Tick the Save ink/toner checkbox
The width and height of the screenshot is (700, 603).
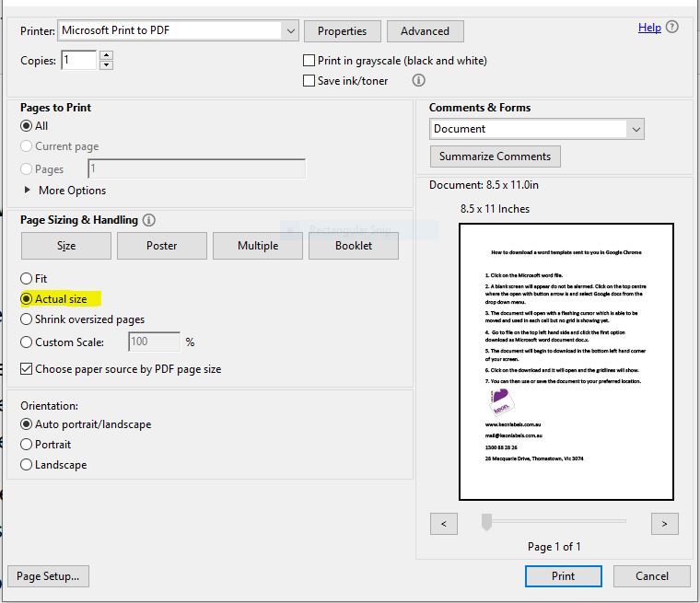309,80
